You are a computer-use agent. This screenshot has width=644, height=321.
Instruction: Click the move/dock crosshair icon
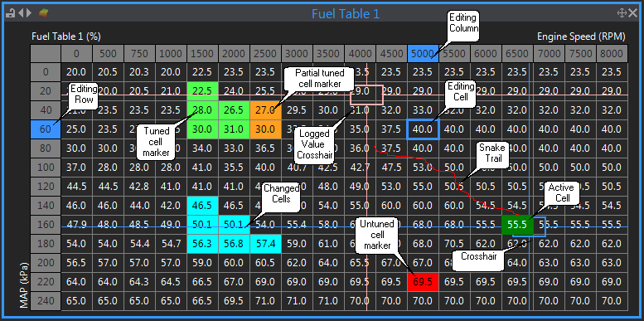tap(622, 13)
